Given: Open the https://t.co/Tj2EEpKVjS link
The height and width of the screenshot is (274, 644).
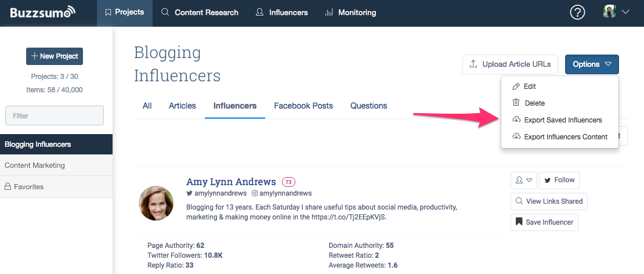Looking at the screenshot, I should [x=349, y=217].
